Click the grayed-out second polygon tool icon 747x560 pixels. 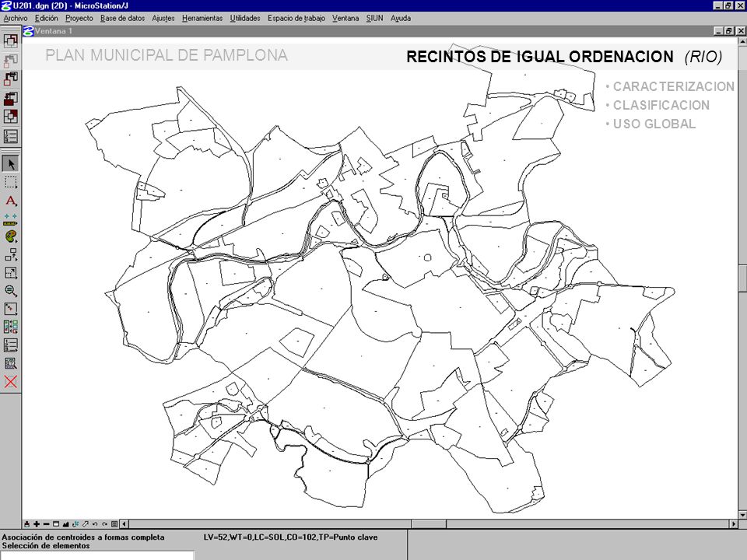10,60
